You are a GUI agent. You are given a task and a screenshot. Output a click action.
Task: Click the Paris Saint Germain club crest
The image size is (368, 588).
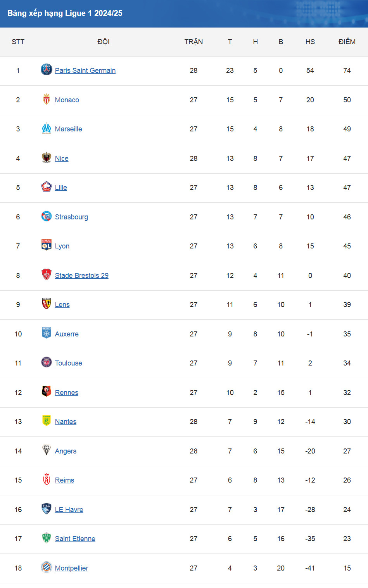coord(47,70)
